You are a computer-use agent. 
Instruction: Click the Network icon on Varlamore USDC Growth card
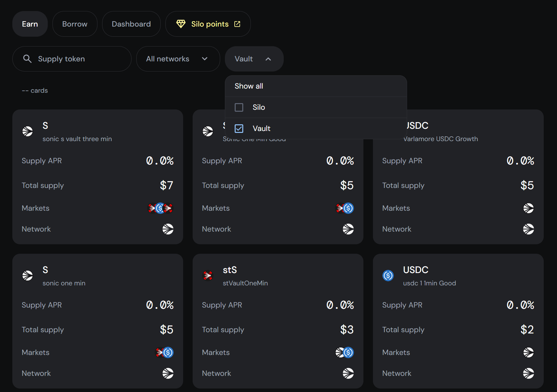tap(528, 229)
